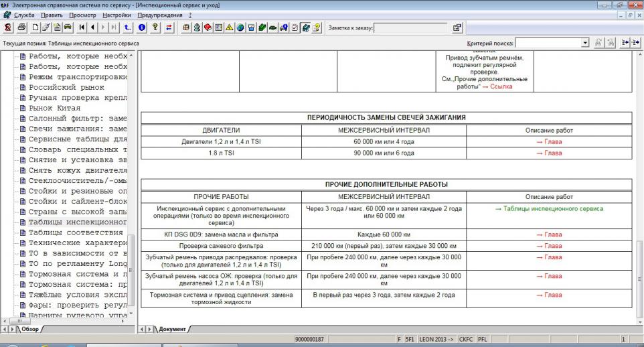The image size is (644, 347).
Task: Open Глава link for Проверка сажевого фильтра
Action: (x=549, y=246)
